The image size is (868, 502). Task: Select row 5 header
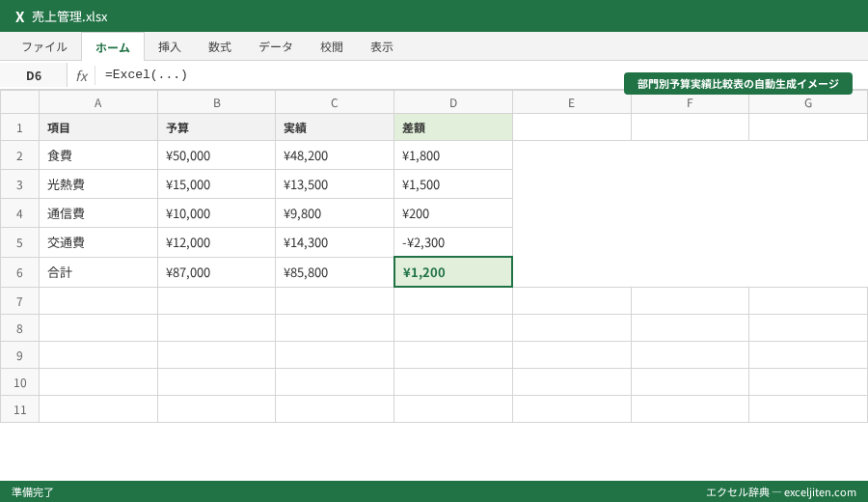[x=20, y=242]
